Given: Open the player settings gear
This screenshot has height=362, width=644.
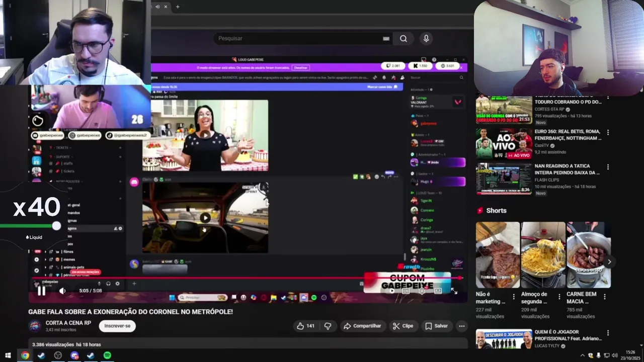Looking at the screenshot, I should pyautogui.click(x=422, y=291).
